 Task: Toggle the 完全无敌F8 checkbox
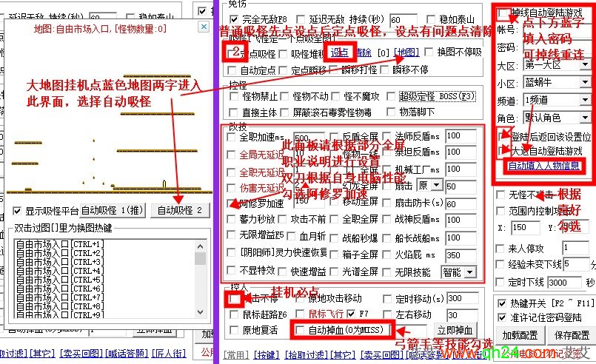pyautogui.click(x=234, y=19)
